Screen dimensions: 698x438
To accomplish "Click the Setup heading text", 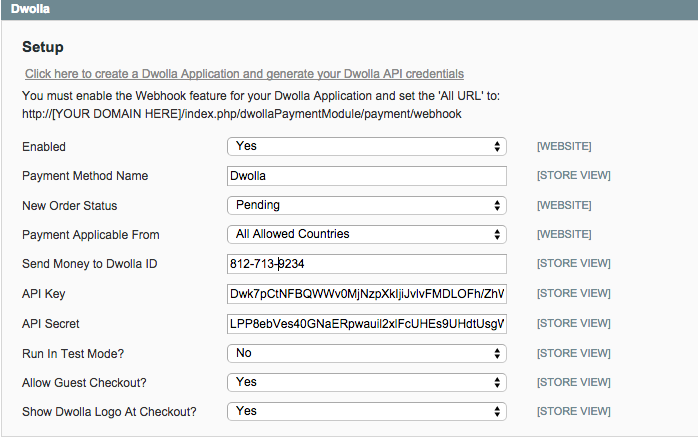I will (x=43, y=47).
